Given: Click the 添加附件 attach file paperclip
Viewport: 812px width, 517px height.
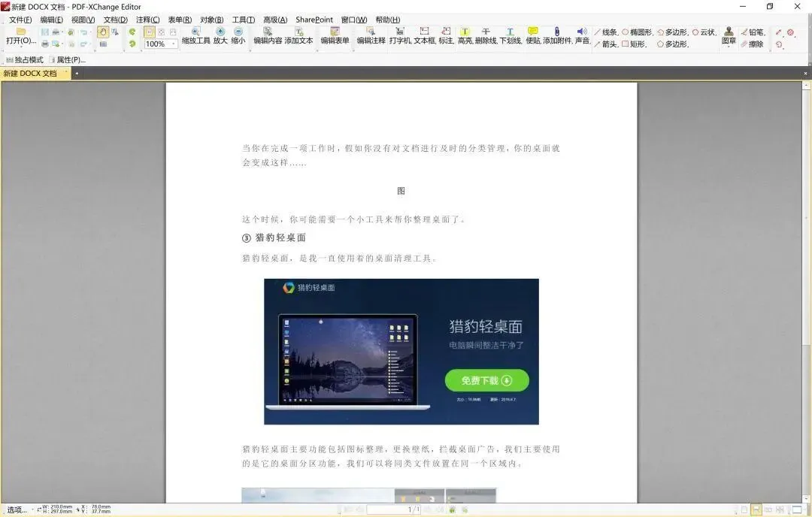Looking at the screenshot, I should (557, 36).
